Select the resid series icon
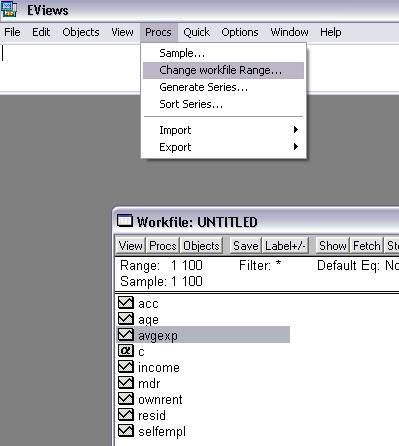Image resolution: width=399 pixels, height=446 pixels. (126, 415)
